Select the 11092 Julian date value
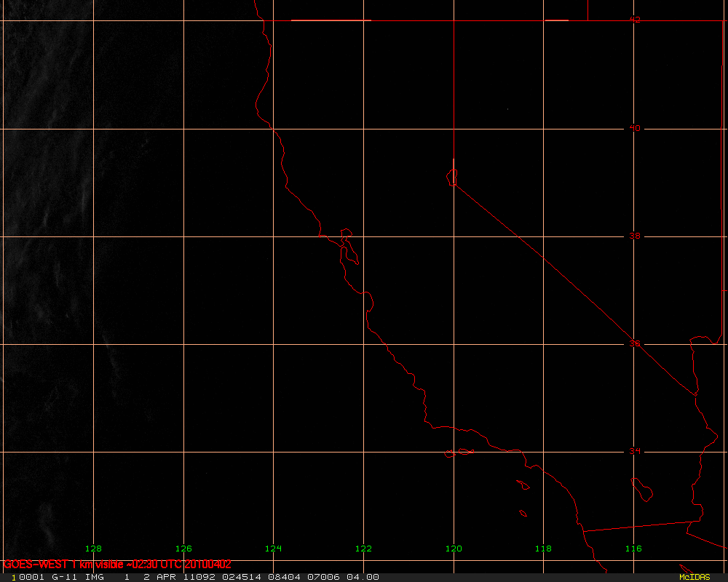This screenshot has height=582, width=728. pyautogui.click(x=199, y=577)
